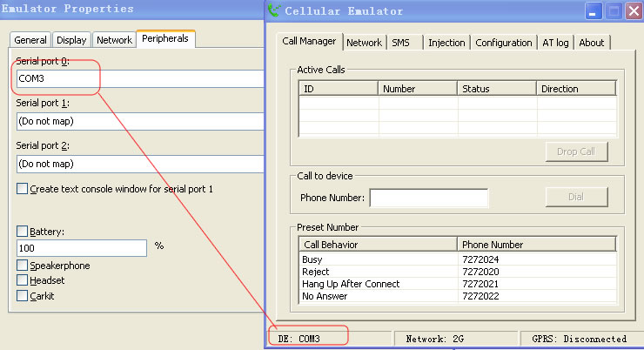644x350 pixels.
Task: Open the Serial port 2 dropdown
Action: (139, 164)
